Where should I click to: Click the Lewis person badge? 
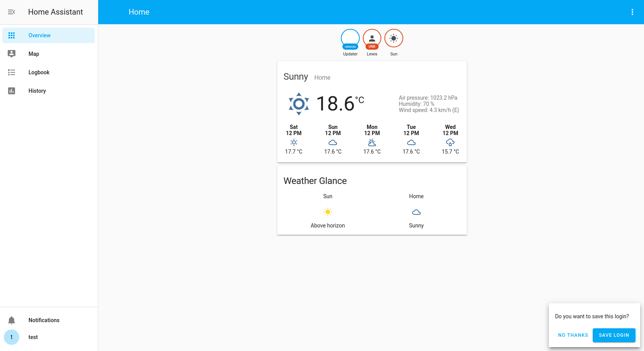pyautogui.click(x=372, y=38)
